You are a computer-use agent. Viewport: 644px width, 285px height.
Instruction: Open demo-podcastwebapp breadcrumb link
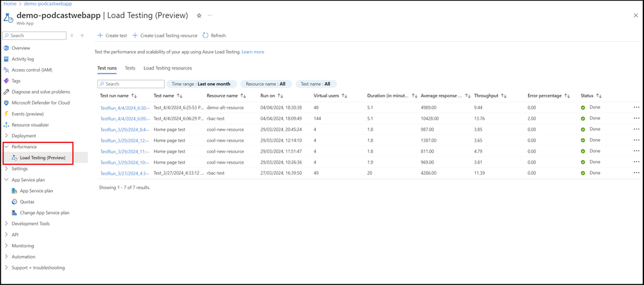click(x=48, y=3)
